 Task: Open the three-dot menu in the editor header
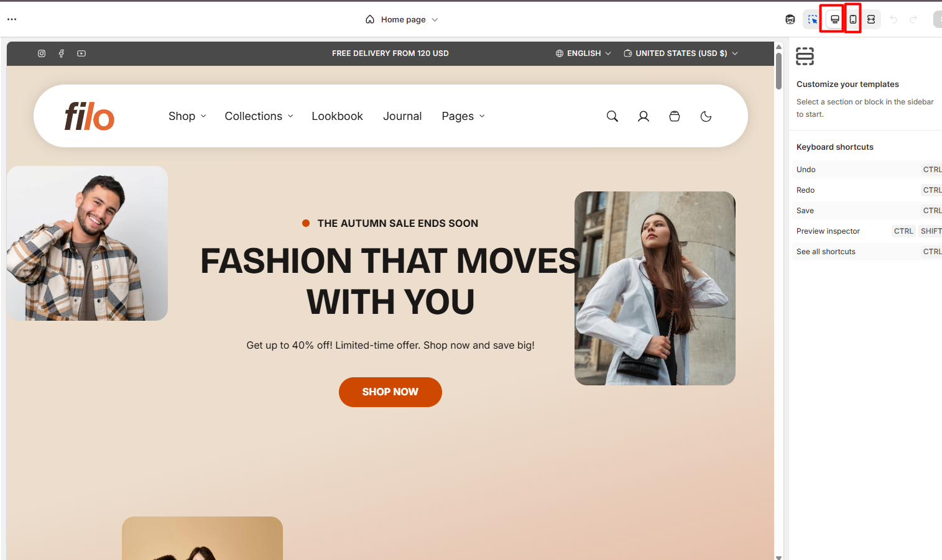pos(12,19)
